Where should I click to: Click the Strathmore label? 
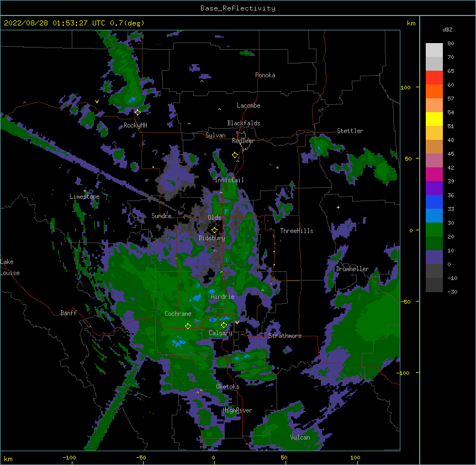285,336
